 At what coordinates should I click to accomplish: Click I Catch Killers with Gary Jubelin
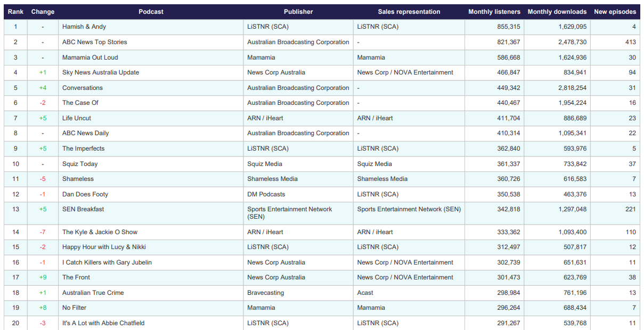click(107, 262)
